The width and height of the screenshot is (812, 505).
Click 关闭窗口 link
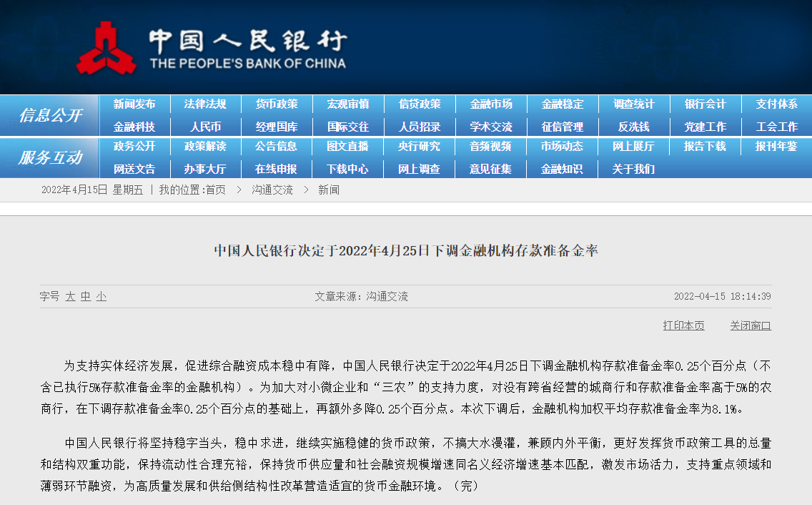tap(751, 325)
